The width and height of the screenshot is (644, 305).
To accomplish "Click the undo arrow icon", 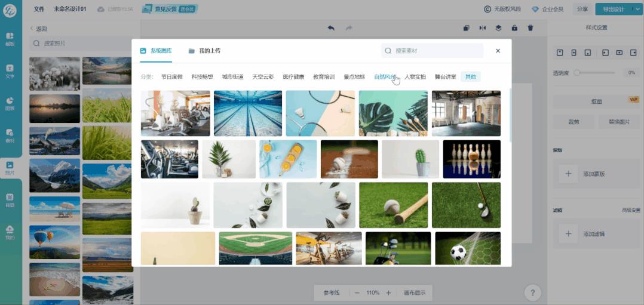I will pos(331,28).
